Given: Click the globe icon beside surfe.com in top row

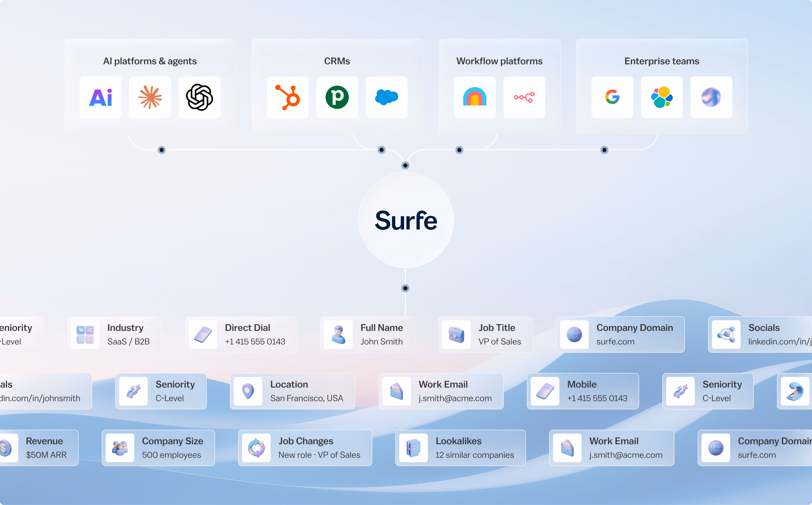Looking at the screenshot, I should [x=574, y=335].
